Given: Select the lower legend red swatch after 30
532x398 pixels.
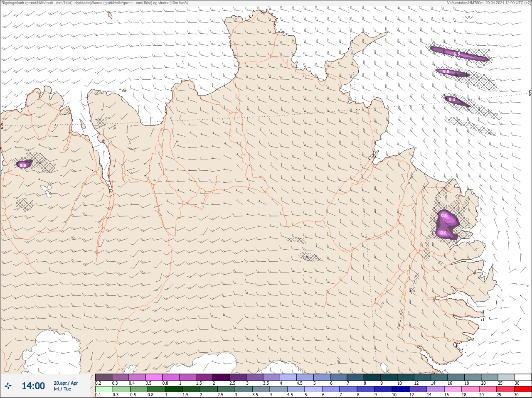Looking at the screenshot, I should pyautogui.click(x=523, y=389).
